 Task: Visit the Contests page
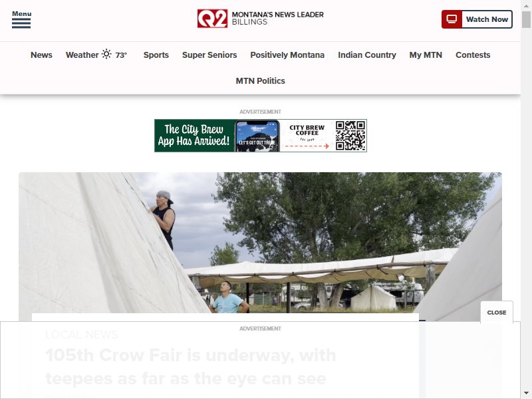[473, 55]
